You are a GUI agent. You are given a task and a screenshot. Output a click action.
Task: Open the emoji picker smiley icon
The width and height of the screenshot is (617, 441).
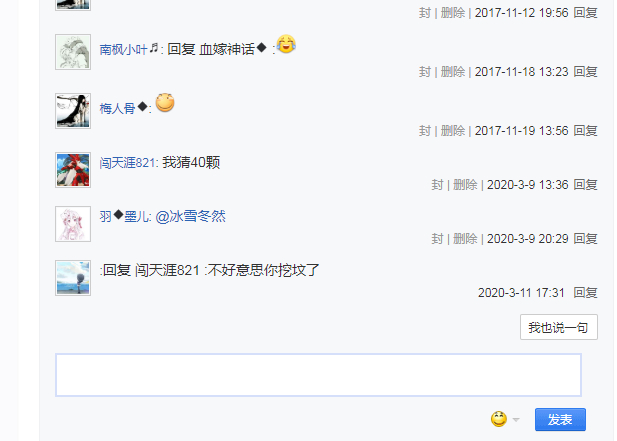coord(499,419)
